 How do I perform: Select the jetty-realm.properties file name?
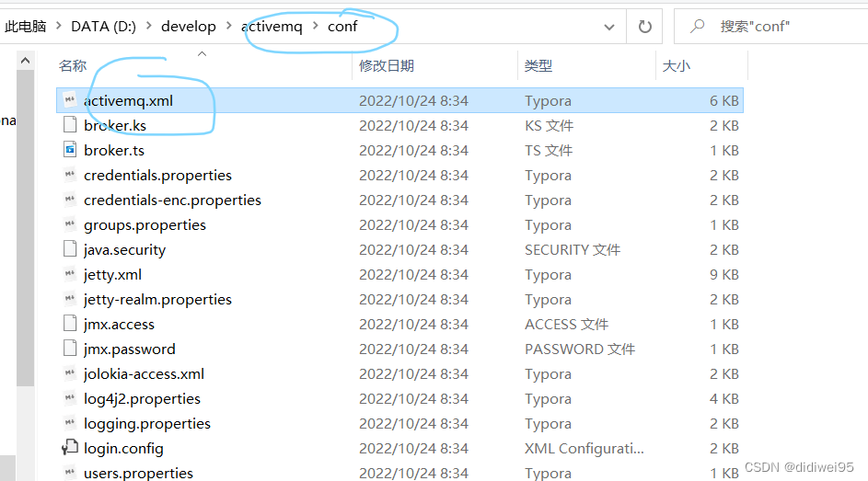pos(157,300)
